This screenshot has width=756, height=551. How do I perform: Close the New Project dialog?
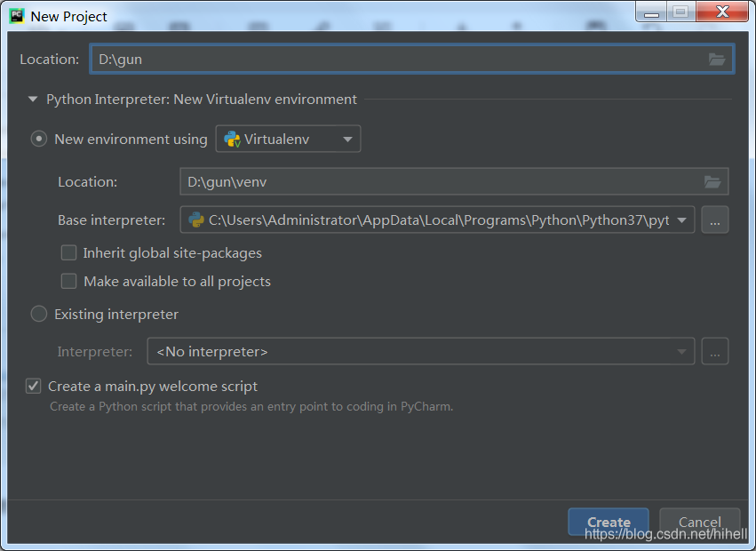click(x=722, y=12)
